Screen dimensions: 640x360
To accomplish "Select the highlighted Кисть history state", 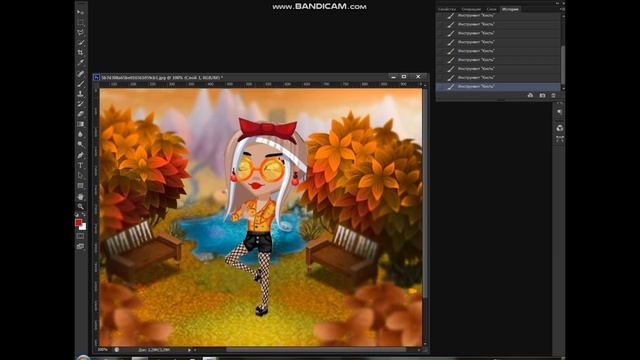I will coord(498,87).
